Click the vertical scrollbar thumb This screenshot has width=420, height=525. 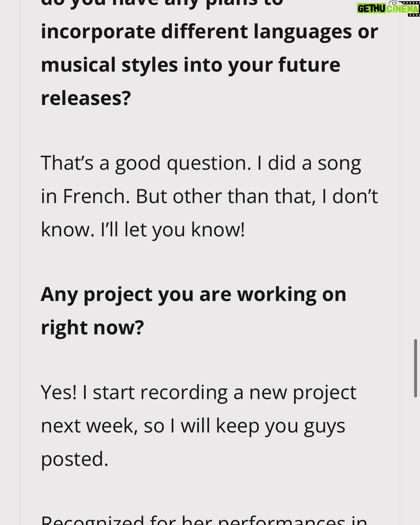(x=415, y=368)
